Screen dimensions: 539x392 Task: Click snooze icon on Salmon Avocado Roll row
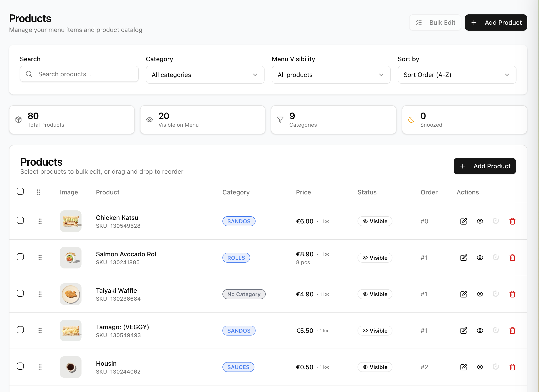[496, 257]
